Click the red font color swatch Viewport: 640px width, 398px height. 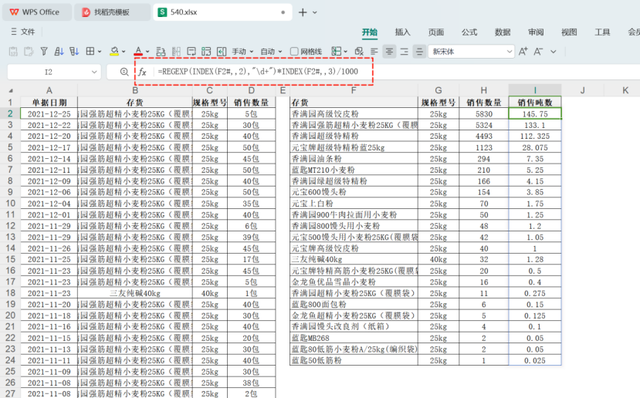pyautogui.click(x=138, y=51)
